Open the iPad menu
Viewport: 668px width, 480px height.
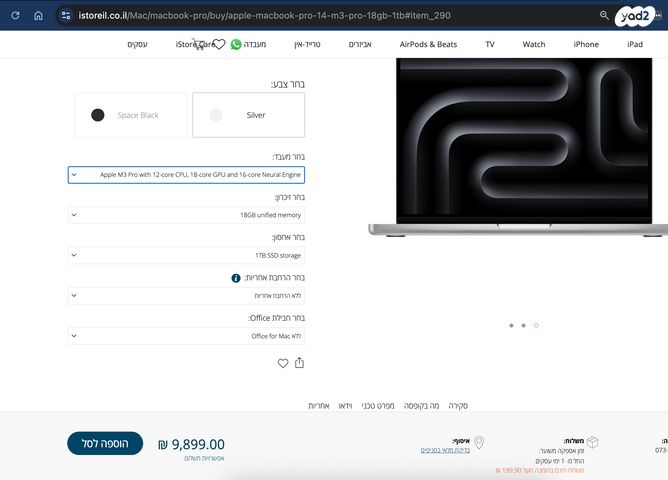(x=635, y=44)
